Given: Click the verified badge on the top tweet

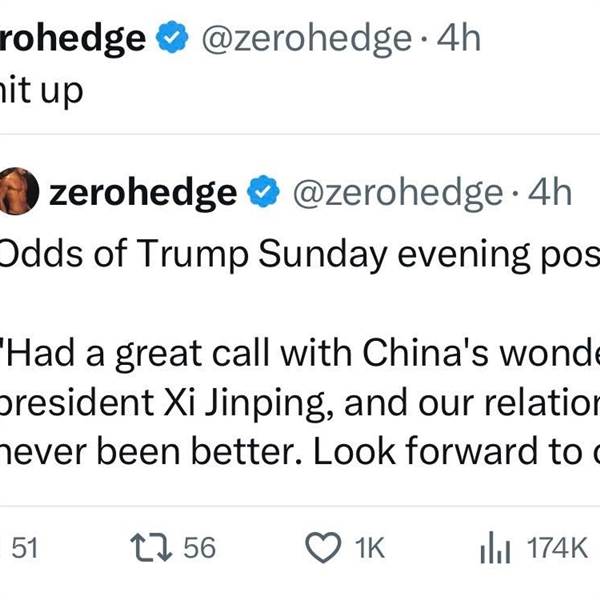Looking at the screenshot, I should tap(174, 39).
